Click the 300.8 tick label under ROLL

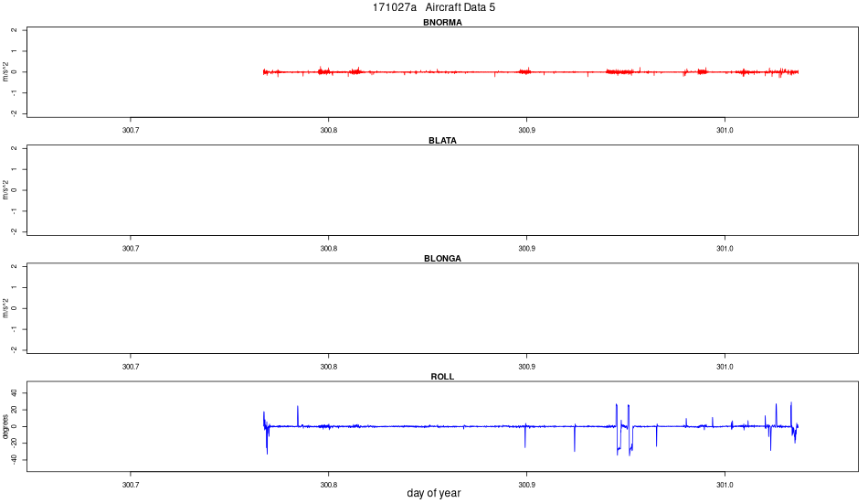pos(329,484)
